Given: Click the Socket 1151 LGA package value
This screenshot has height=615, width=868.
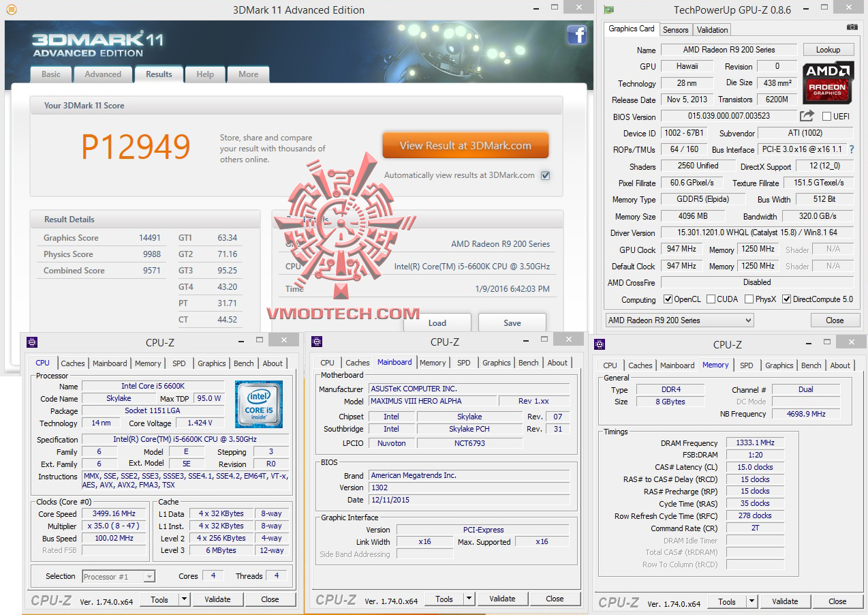Looking at the screenshot, I should pyautogui.click(x=153, y=410).
